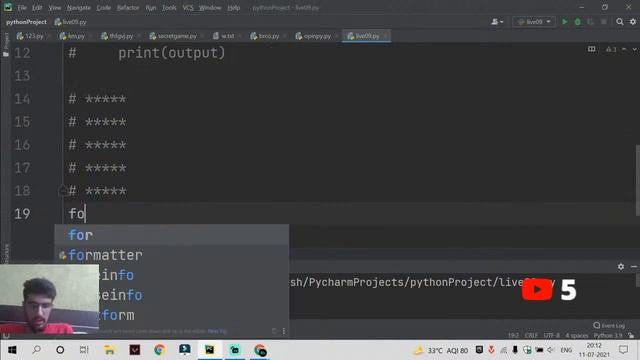Image resolution: width=640 pixels, height=360 pixels.
Task: Open the Code menu
Action: point(104,8)
